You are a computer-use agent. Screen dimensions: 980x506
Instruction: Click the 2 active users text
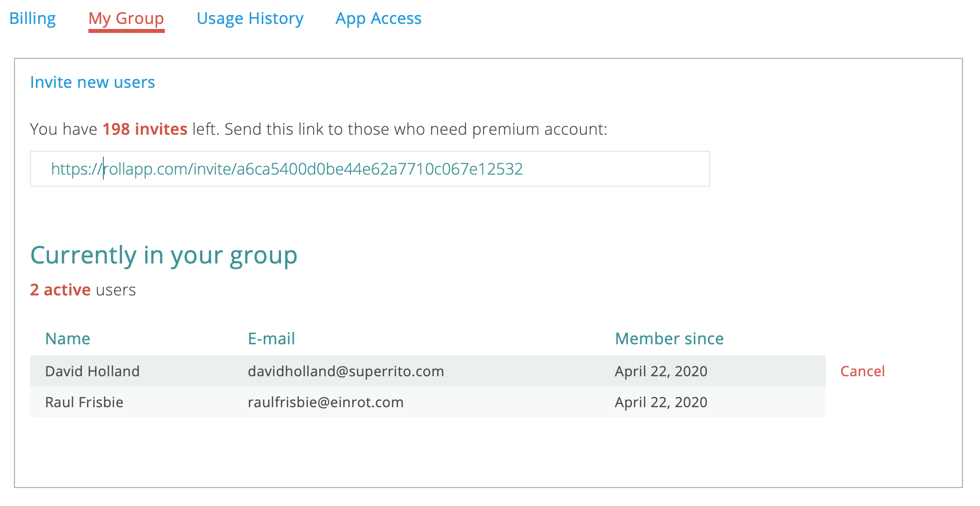tap(83, 290)
